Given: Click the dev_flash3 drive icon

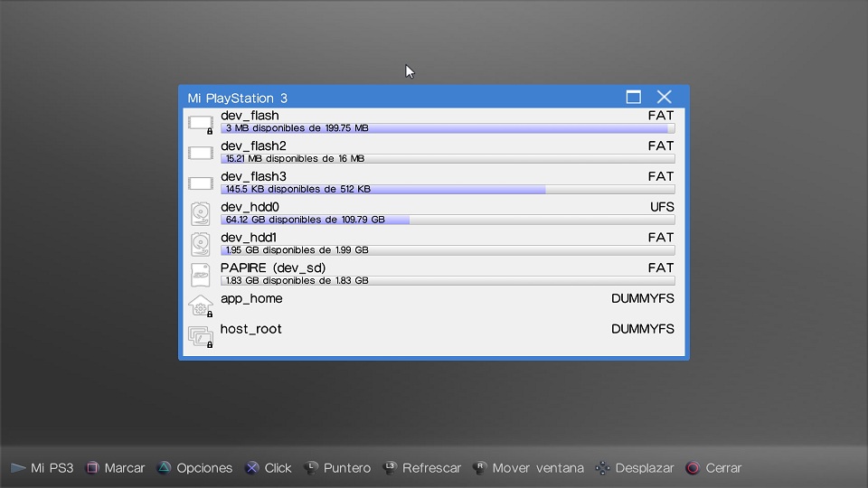Looking at the screenshot, I should 201,183.
